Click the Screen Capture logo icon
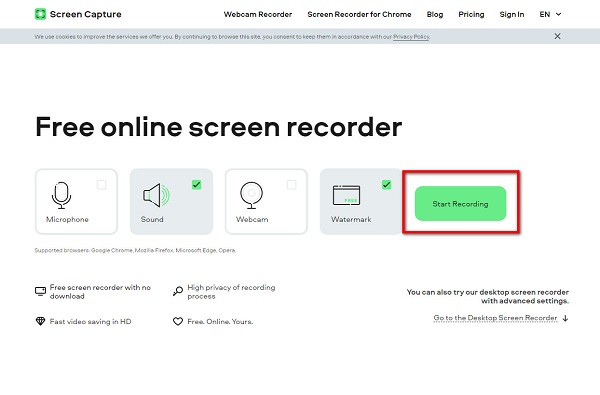 [x=40, y=14]
